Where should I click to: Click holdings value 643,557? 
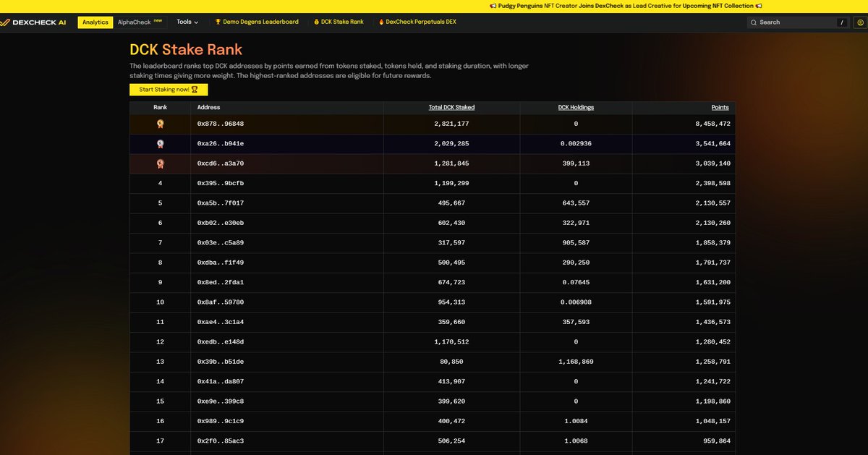576,203
